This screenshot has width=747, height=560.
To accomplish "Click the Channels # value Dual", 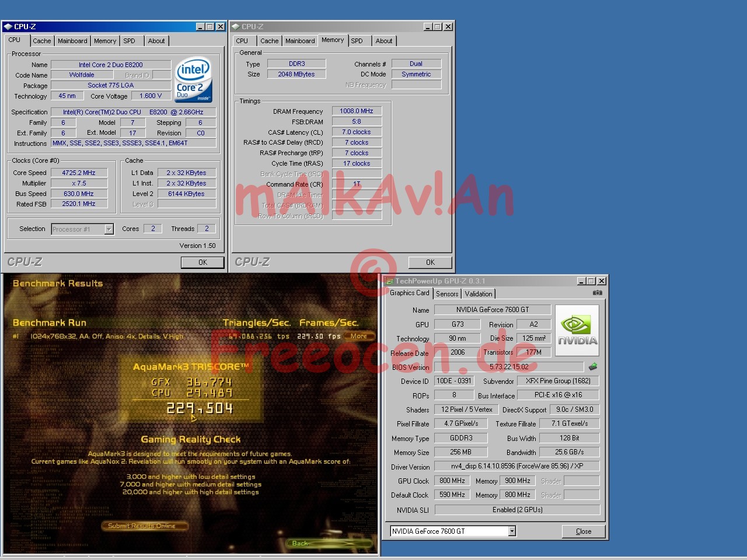I will tap(416, 64).
